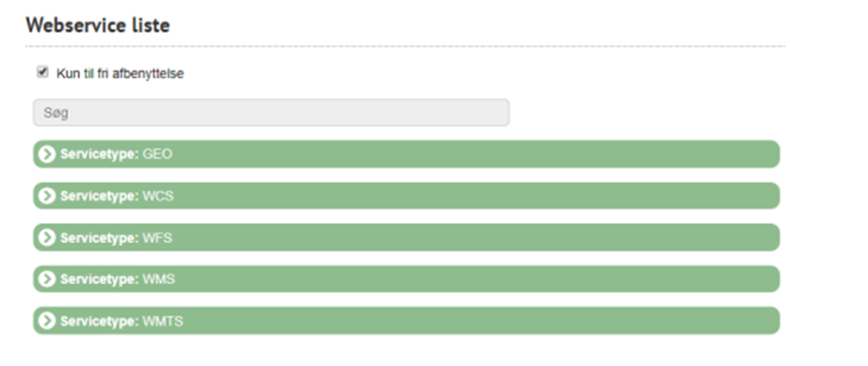Click the 'Kun til fri afbenyttelse' label text
This screenshot has height=366, width=868.
point(121,73)
